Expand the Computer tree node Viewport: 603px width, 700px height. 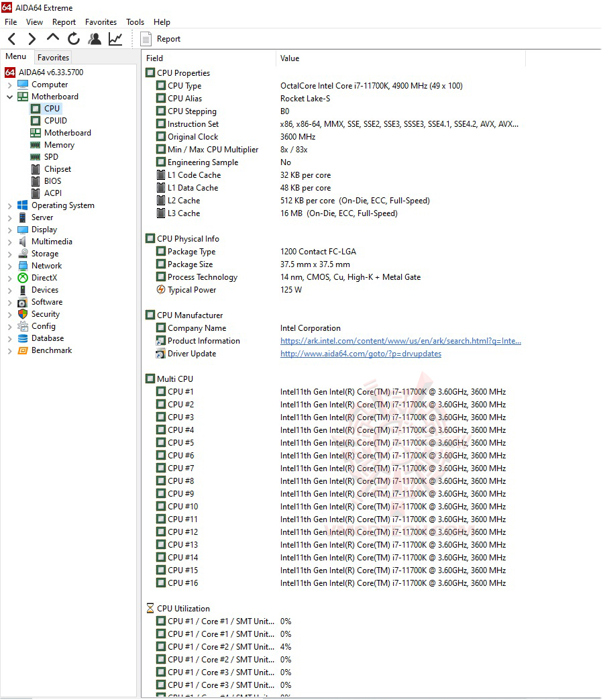(x=10, y=85)
